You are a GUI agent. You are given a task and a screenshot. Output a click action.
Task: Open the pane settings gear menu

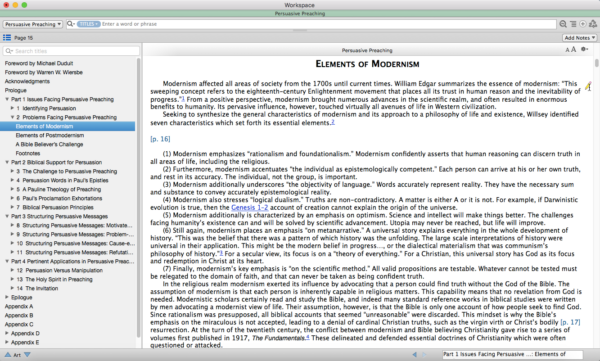click(584, 49)
